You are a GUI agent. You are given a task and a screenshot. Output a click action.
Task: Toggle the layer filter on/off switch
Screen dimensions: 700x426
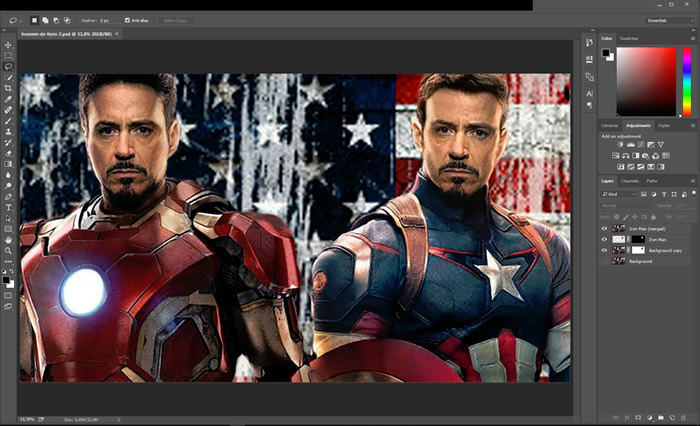[694, 193]
